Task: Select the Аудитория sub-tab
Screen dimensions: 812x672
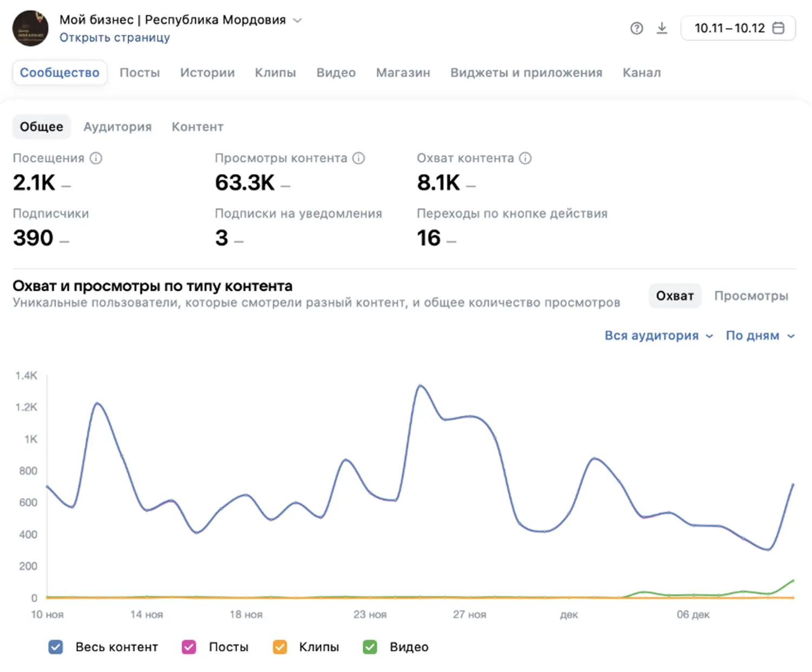Action: click(117, 127)
